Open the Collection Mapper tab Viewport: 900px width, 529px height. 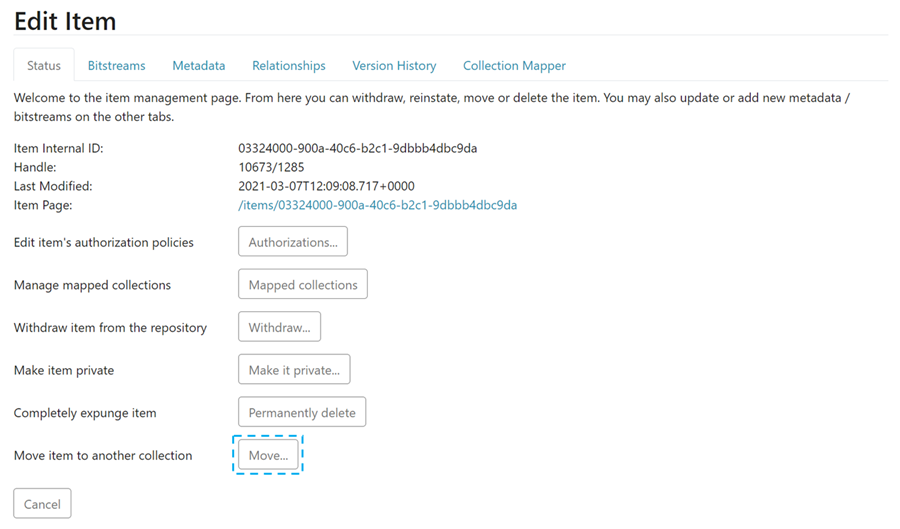click(x=514, y=65)
